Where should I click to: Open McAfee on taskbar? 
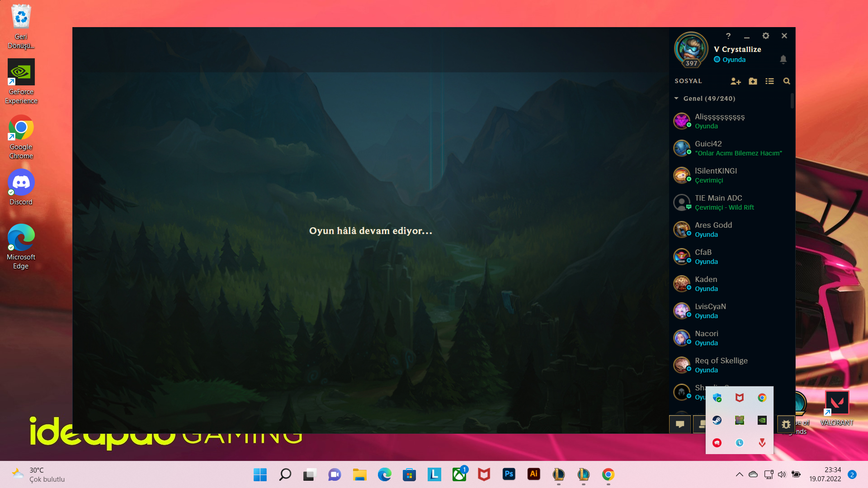pos(484,474)
